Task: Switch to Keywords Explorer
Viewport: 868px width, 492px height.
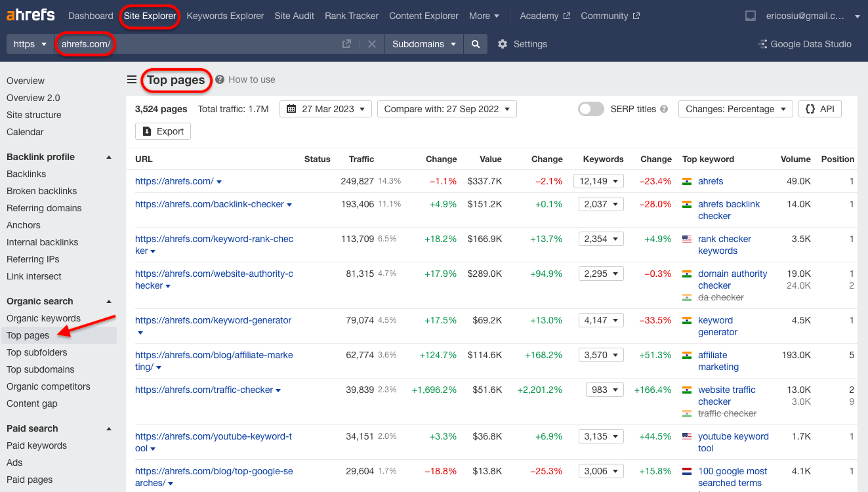Action: (225, 15)
